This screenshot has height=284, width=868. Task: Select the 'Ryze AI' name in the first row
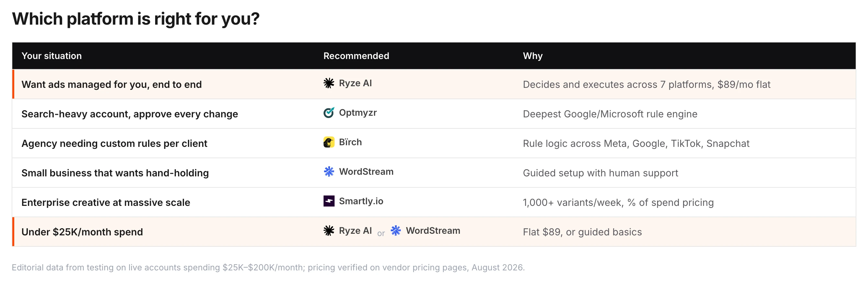pos(355,83)
